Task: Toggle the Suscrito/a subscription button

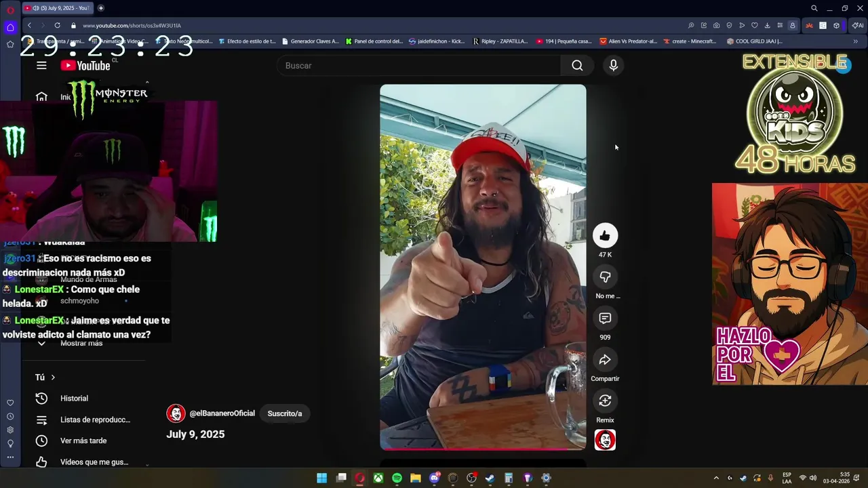Action: click(285, 413)
